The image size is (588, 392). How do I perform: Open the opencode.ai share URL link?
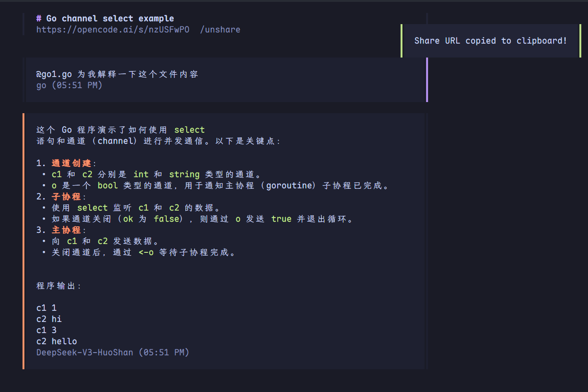113,30
